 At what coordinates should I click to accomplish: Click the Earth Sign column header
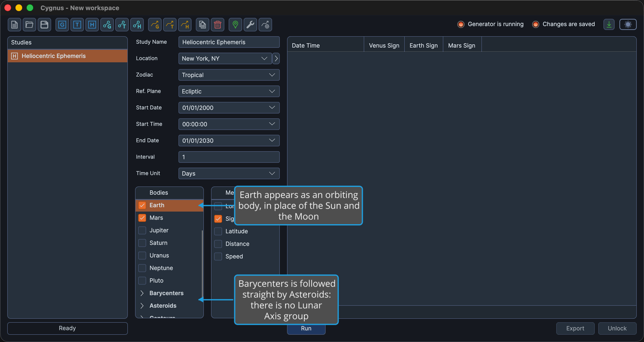(x=424, y=45)
